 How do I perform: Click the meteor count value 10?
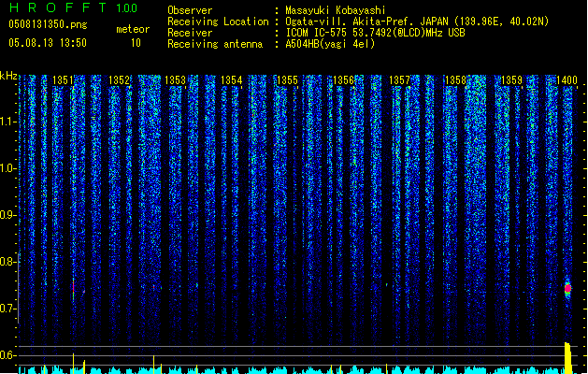tap(136, 43)
